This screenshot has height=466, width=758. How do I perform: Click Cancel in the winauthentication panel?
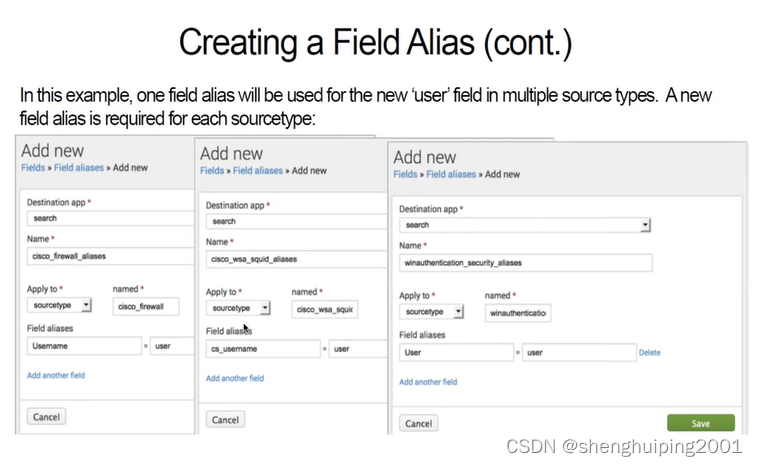coord(419,424)
